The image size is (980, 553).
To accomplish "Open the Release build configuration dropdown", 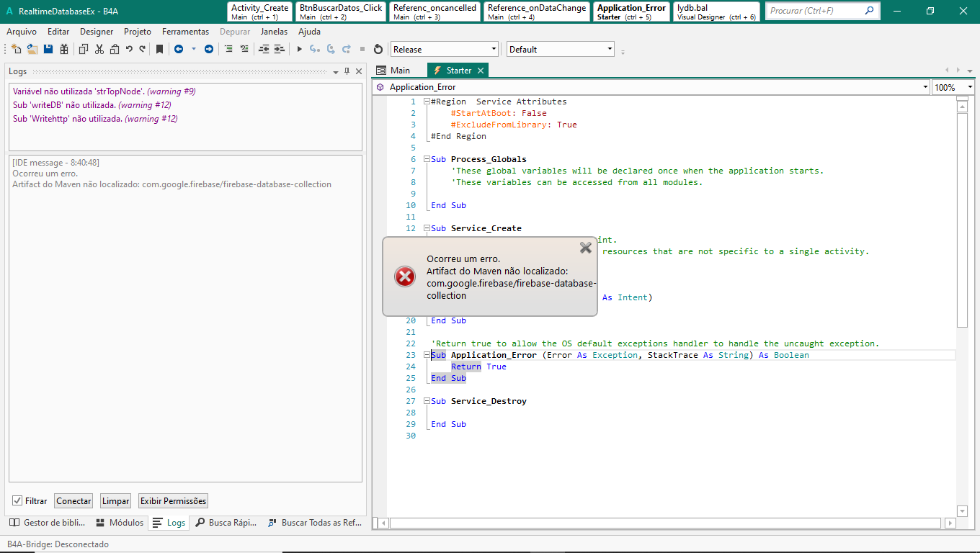I will point(494,49).
